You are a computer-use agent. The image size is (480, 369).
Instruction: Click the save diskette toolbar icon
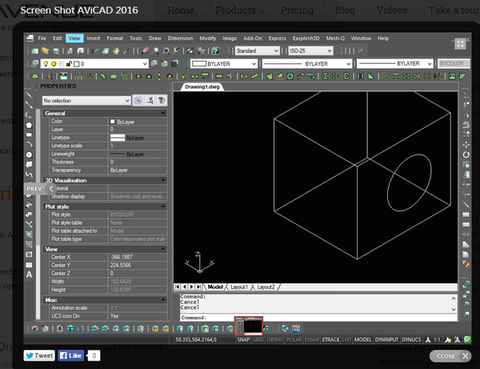click(x=56, y=51)
